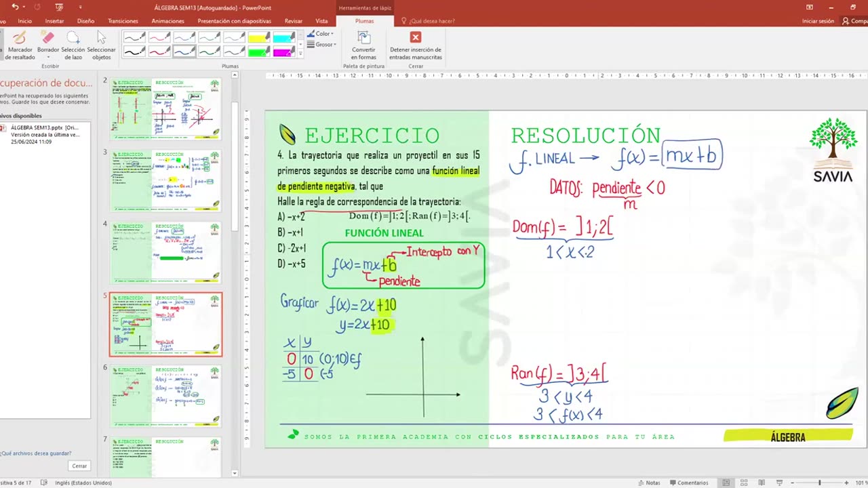Pick the yellow highlighter pen

point(259,37)
